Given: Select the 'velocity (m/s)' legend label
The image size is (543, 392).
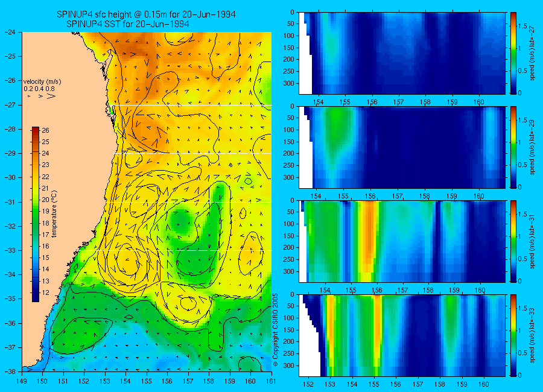Looking at the screenshot, I should tap(42, 82).
